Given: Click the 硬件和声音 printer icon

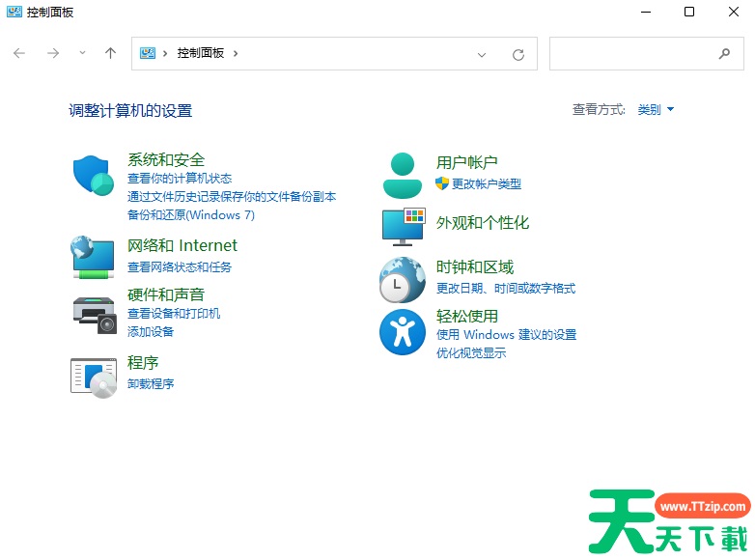Looking at the screenshot, I should tap(94, 313).
